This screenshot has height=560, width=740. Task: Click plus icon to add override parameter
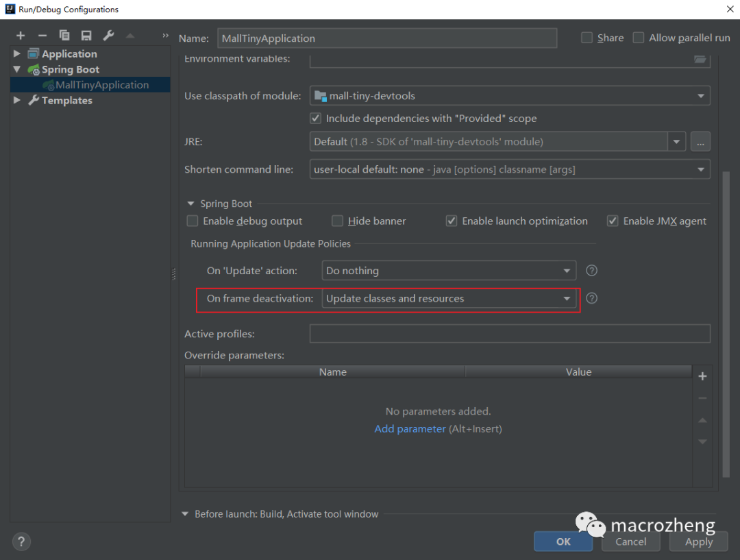(x=702, y=376)
